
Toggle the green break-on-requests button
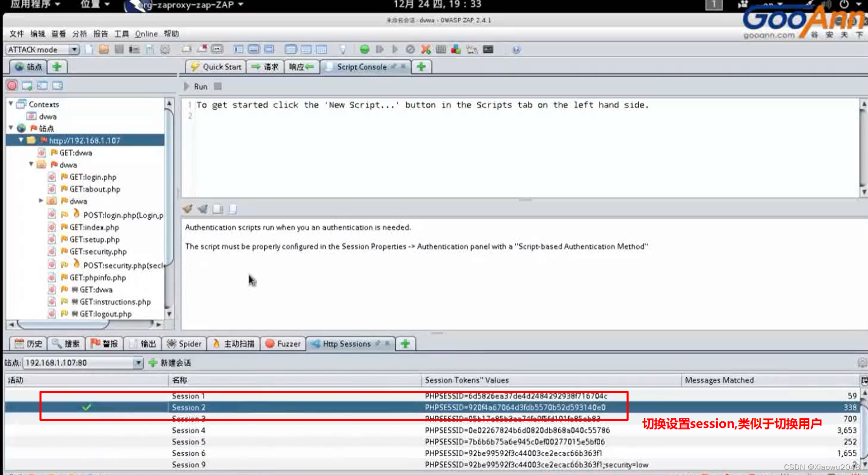pos(364,49)
